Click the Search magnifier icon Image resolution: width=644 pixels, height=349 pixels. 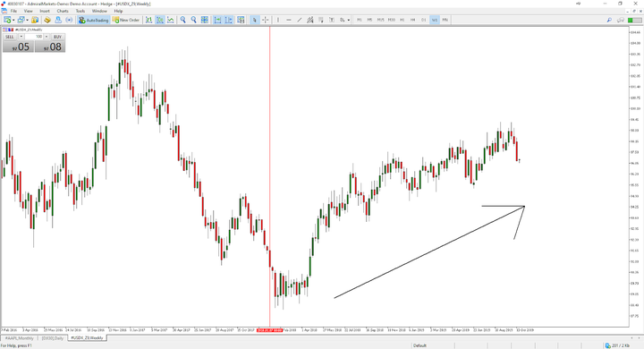[609, 20]
